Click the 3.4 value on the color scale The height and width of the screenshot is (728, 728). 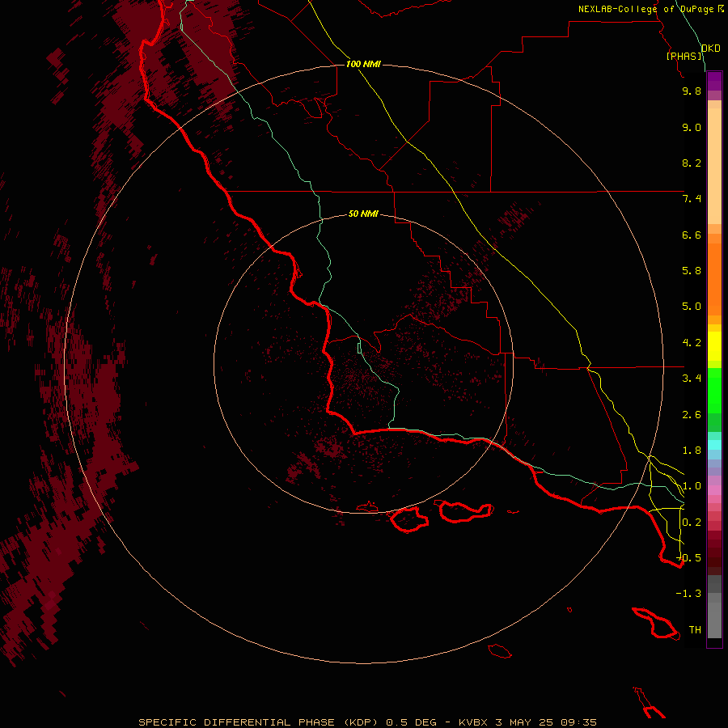click(692, 379)
